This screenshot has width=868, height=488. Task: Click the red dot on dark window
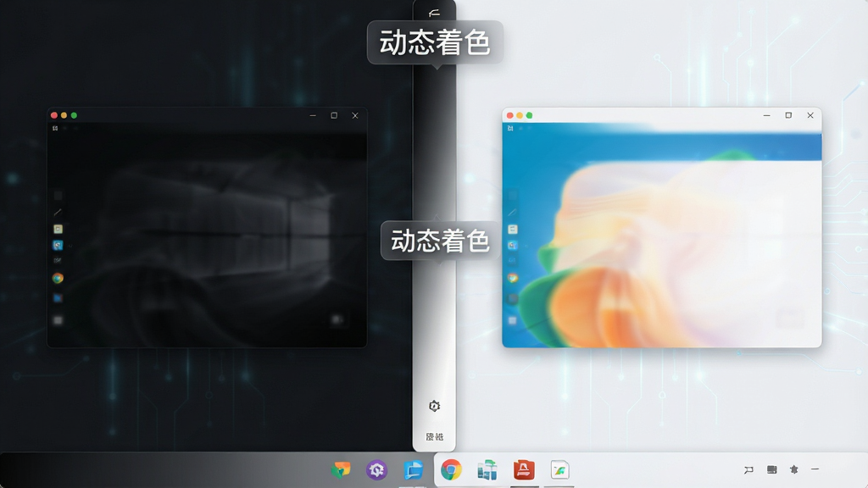coord(53,115)
